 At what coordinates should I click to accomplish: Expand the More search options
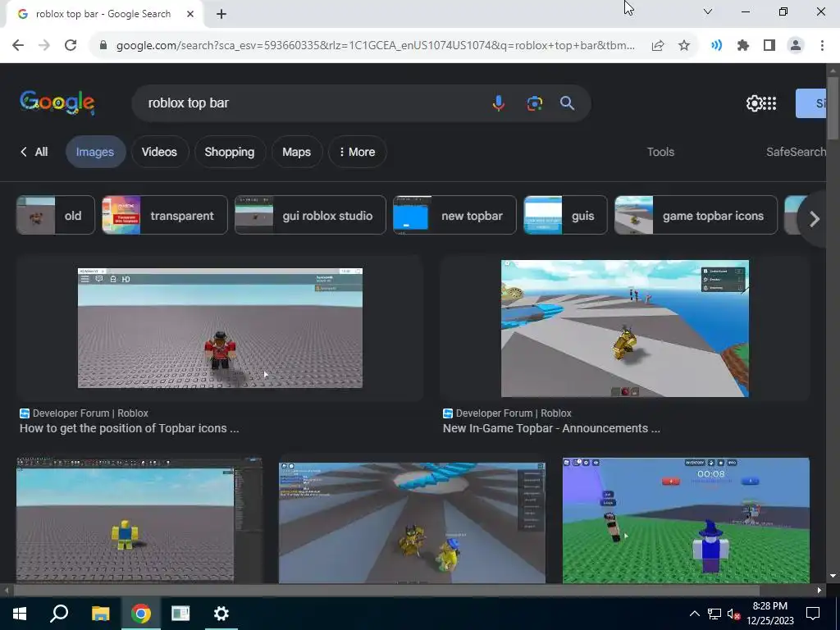point(357,152)
